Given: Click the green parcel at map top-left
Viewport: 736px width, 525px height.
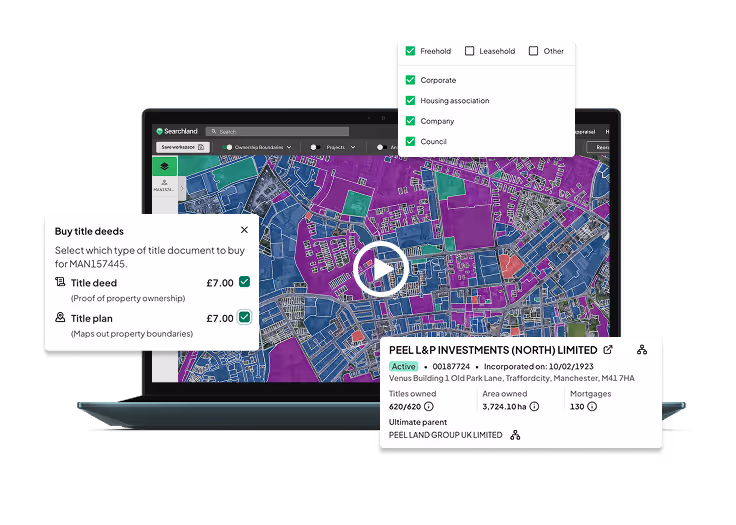Looking at the screenshot, I should coord(235,174).
